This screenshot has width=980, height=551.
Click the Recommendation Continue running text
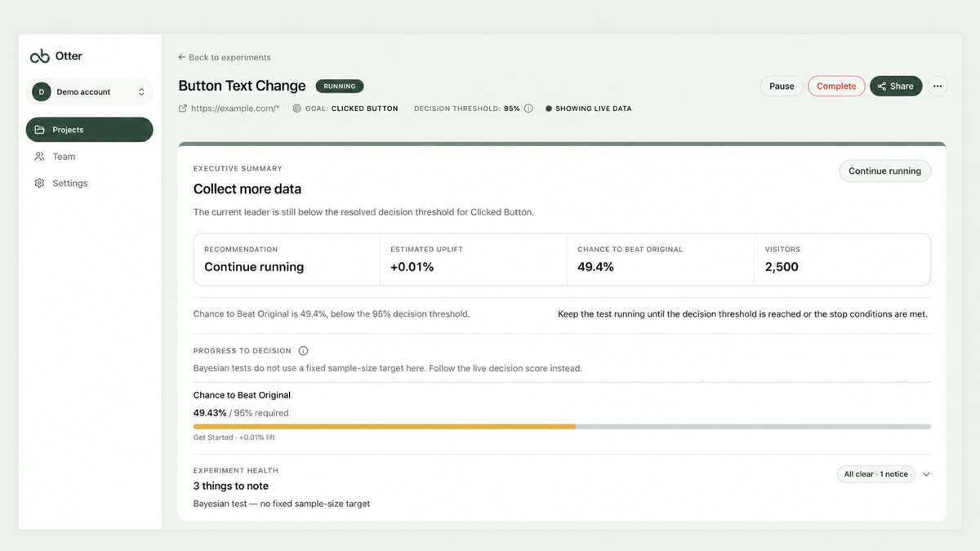click(254, 267)
